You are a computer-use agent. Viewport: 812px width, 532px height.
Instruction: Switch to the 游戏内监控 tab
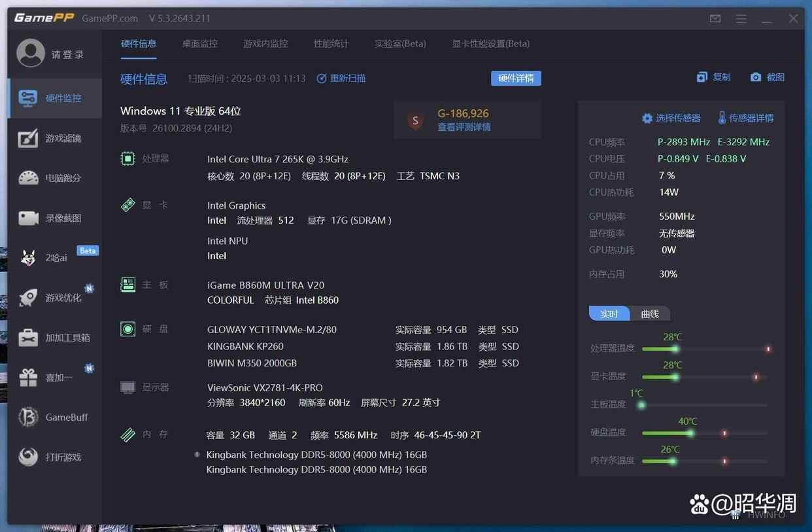point(265,44)
